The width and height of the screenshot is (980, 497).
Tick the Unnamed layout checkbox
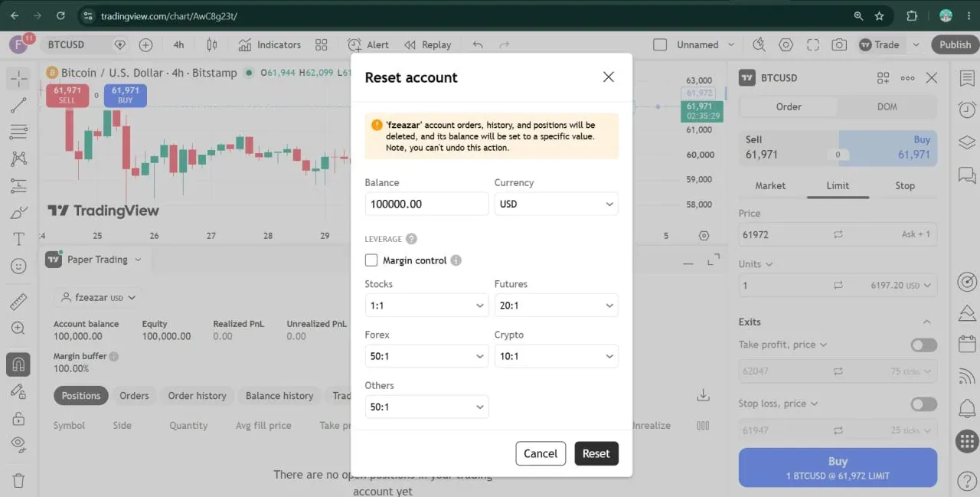660,44
